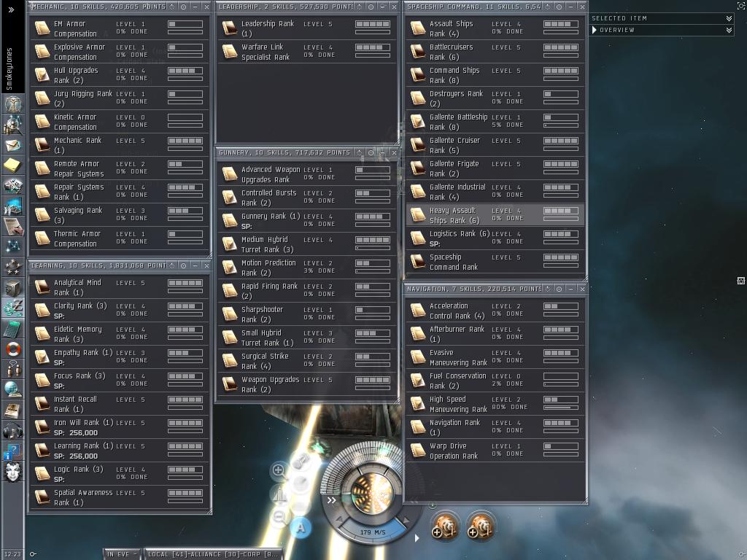This screenshot has width=747, height=560.
Task: Click the HUD zoom-in magnifier
Action: (x=279, y=470)
